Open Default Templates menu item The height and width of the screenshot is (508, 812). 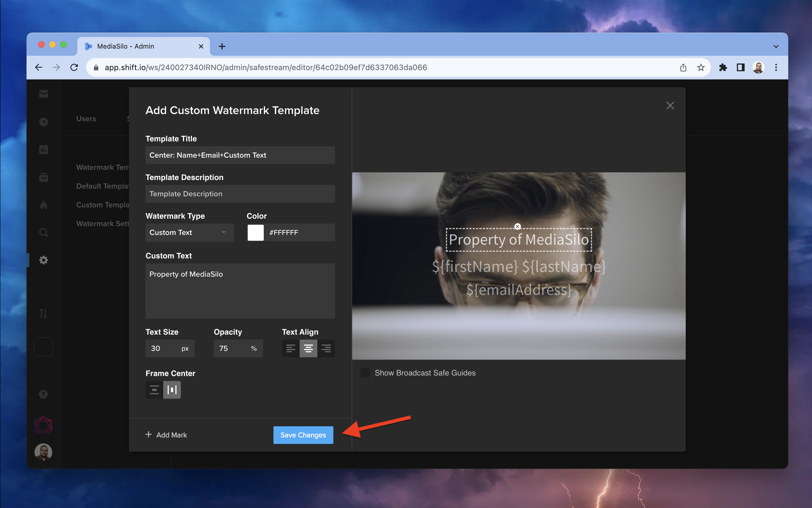coord(102,186)
